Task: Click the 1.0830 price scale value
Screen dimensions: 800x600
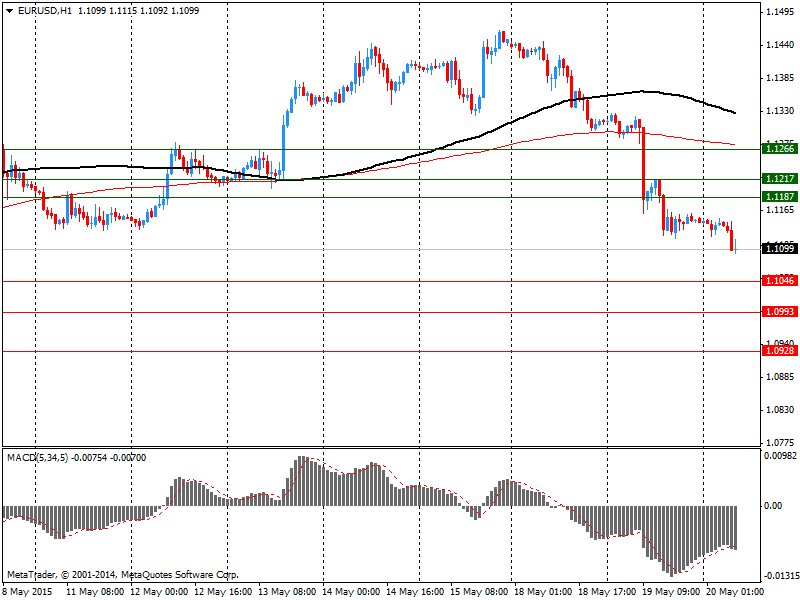Action: (780, 410)
